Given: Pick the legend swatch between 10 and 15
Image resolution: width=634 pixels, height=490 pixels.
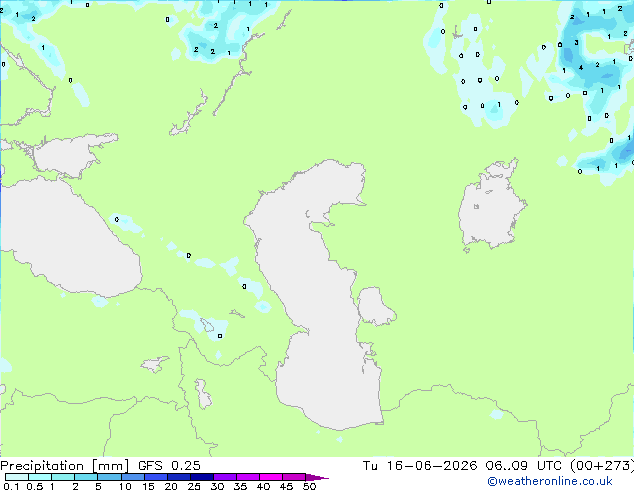Looking at the screenshot, I should click(132, 477).
